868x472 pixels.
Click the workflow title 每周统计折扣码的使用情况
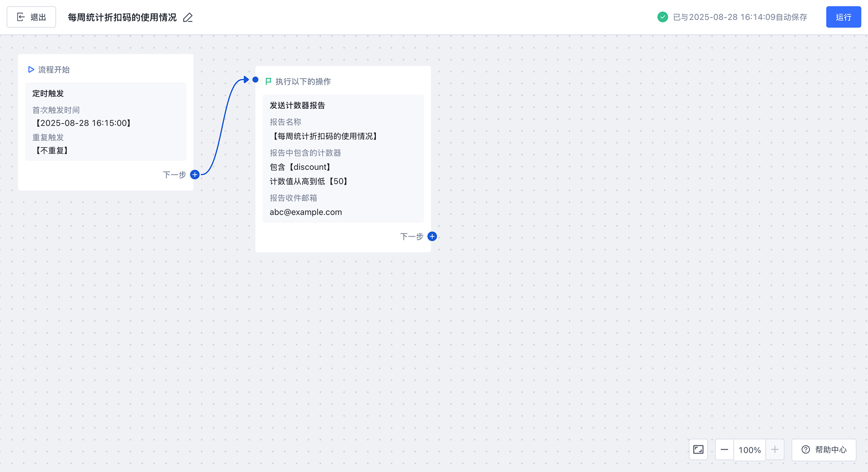[122, 18]
